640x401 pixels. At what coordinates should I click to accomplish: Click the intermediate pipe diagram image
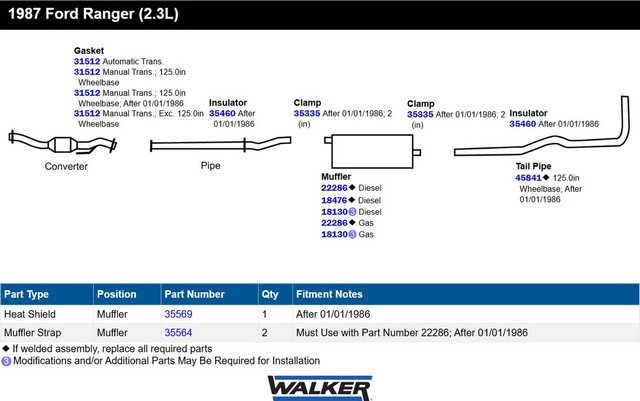coord(220,144)
